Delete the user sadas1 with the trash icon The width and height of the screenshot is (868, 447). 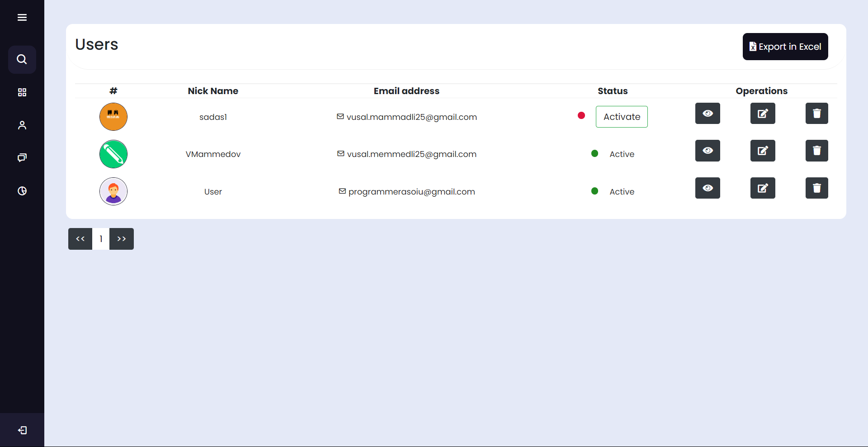coord(816,113)
